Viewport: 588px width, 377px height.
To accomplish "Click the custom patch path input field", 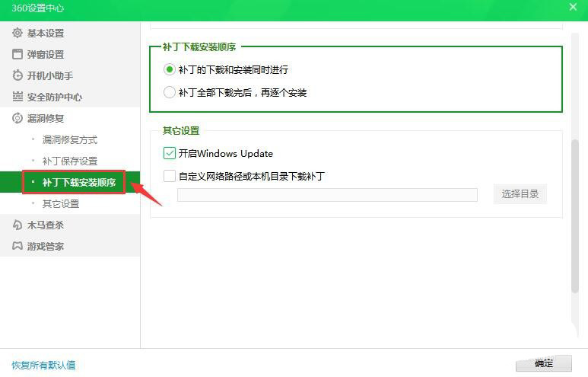I will click(x=327, y=195).
